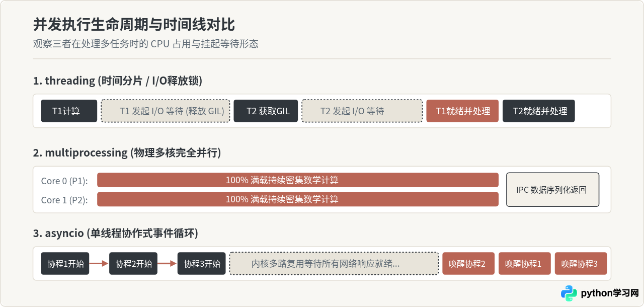Select the T1就绪并处理 block

462,111
